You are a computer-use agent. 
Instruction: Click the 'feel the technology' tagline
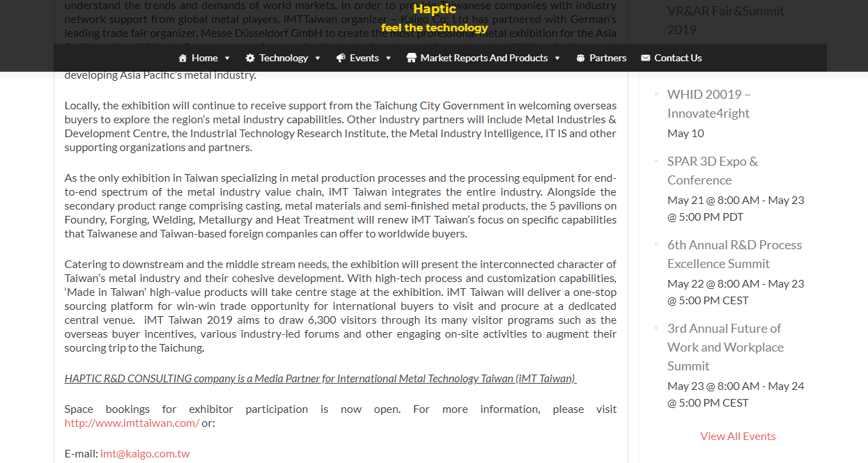[x=435, y=28]
